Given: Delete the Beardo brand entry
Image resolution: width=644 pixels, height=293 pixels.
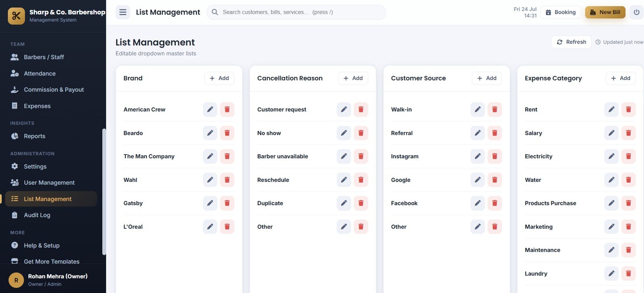Looking at the screenshot, I should [x=227, y=133].
